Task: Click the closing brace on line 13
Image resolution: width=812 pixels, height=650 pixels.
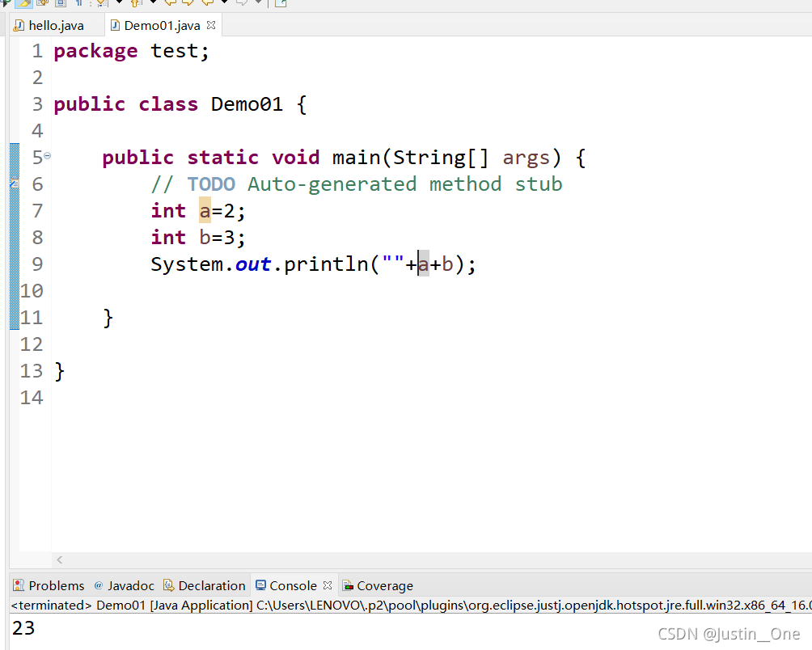Action: (x=60, y=371)
